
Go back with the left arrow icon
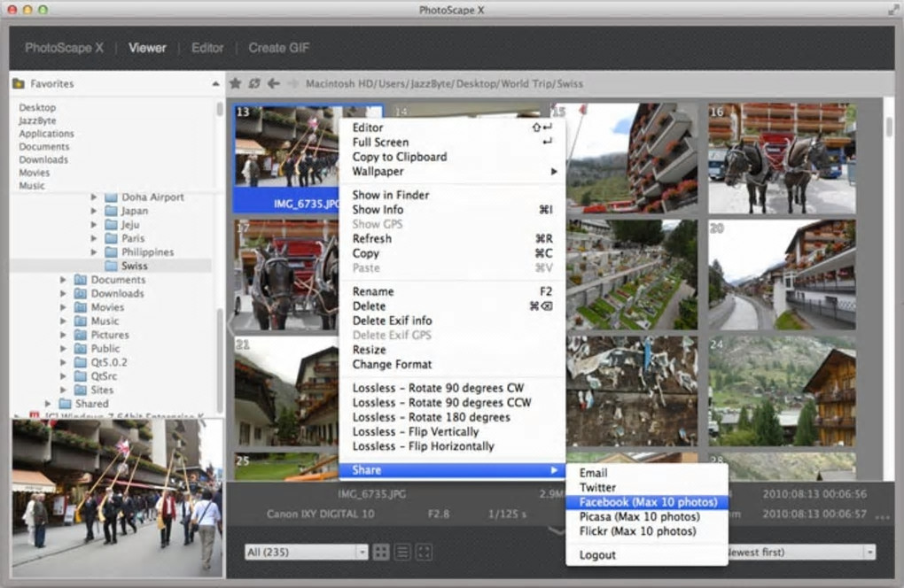pos(274,83)
